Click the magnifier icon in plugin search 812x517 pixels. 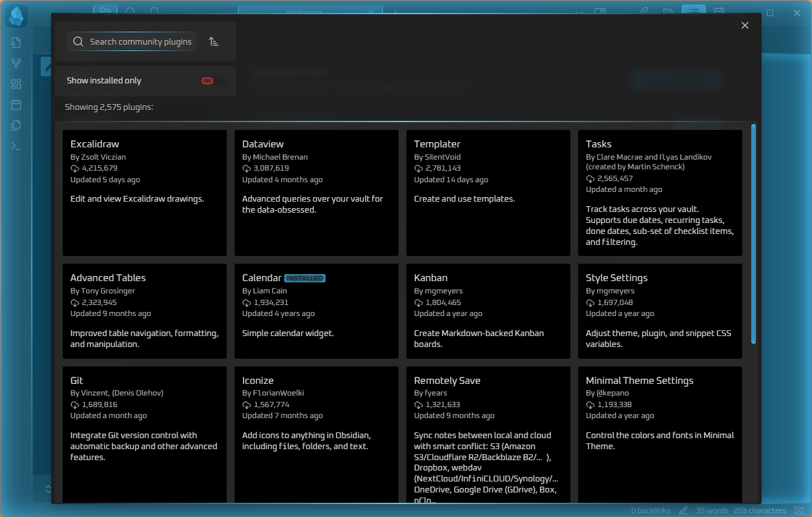click(78, 41)
